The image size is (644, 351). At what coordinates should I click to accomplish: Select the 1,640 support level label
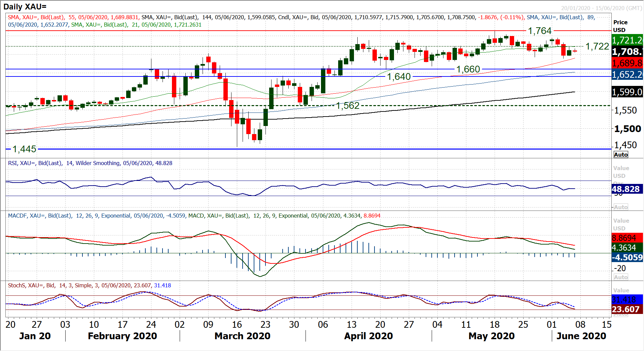click(399, 77)
